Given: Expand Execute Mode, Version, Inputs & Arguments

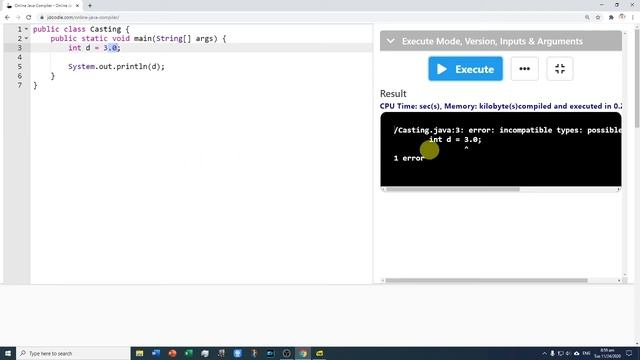Looking at the screenshot, I should point(500,41).
